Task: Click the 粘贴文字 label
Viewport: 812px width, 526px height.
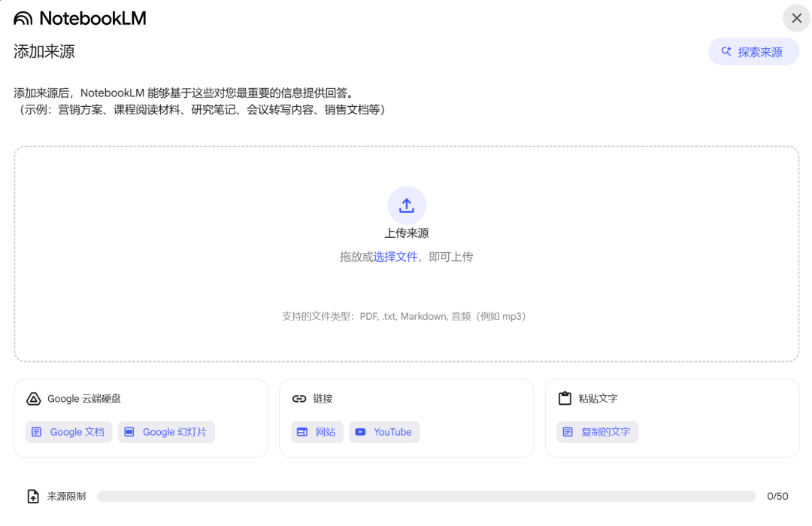Action: [x=598, y=399]
